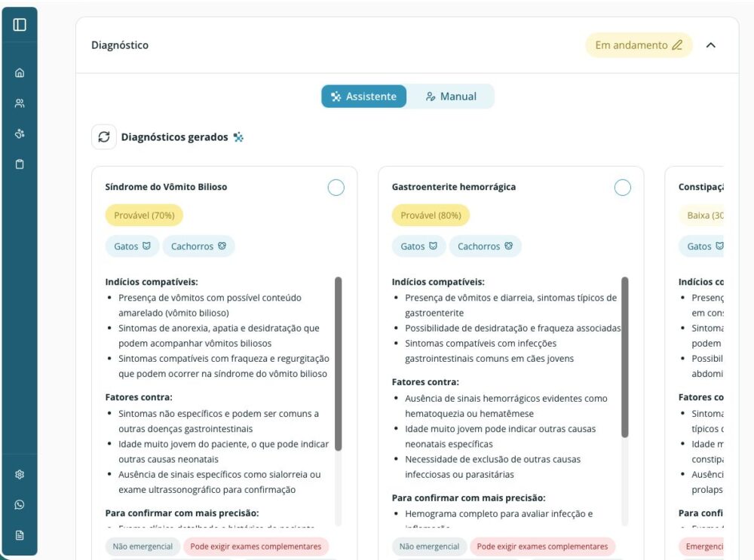Open the home icon in sidebar
Screen dimensions: 754x560
(x=20, y=73)
